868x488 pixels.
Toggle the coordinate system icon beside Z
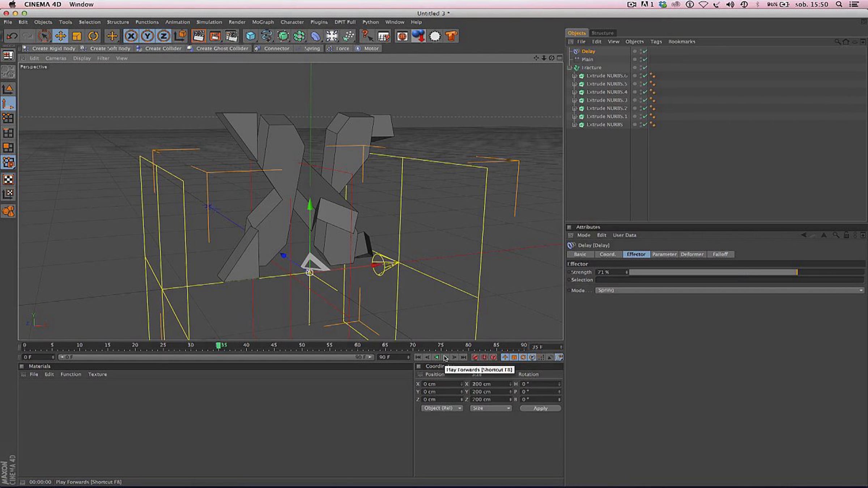[180, 36]
